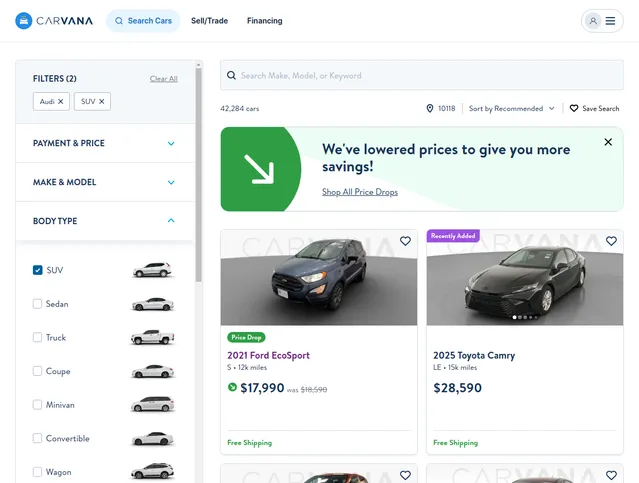This screenshot has height=483, width=639.
Task: Expand the Make & Model filter section
Action: coord(105,182)
